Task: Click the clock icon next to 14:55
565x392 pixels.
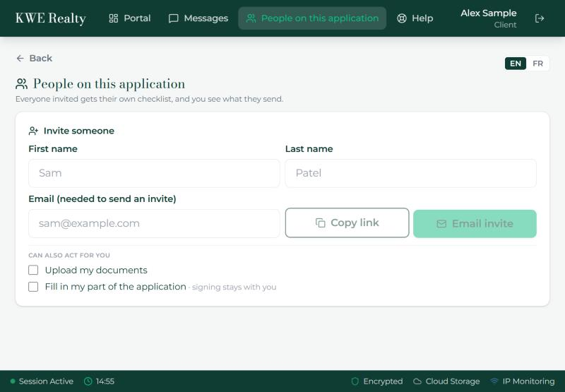Action: point(88,381)
